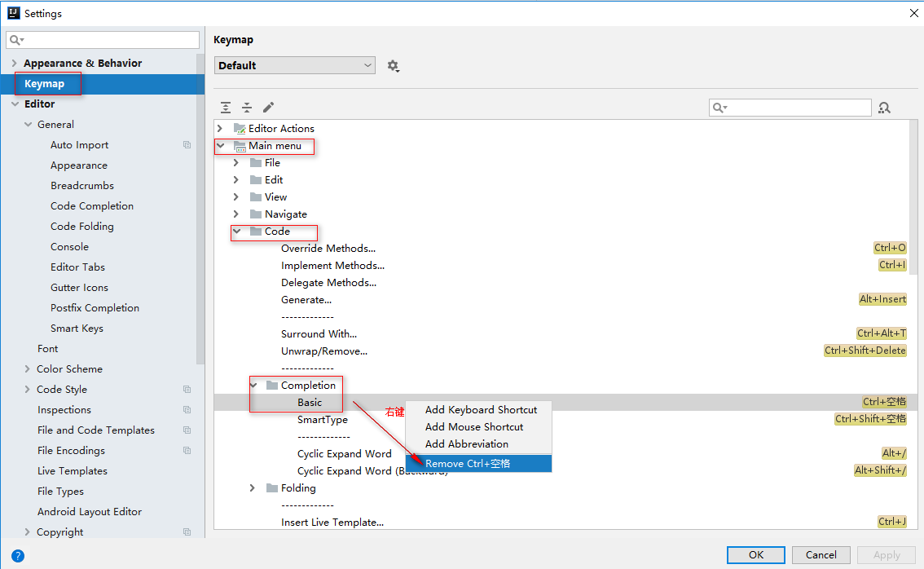This screenshot has width=924, height=569.
Task: Click the OK button
Action: 756,555
